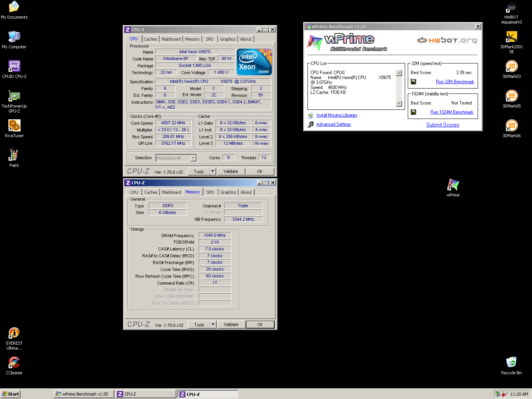Open Tools dropdown arrow in upper CPU-Z
Image resolution: width=532 pixels, height=399 pixels.
213,171
